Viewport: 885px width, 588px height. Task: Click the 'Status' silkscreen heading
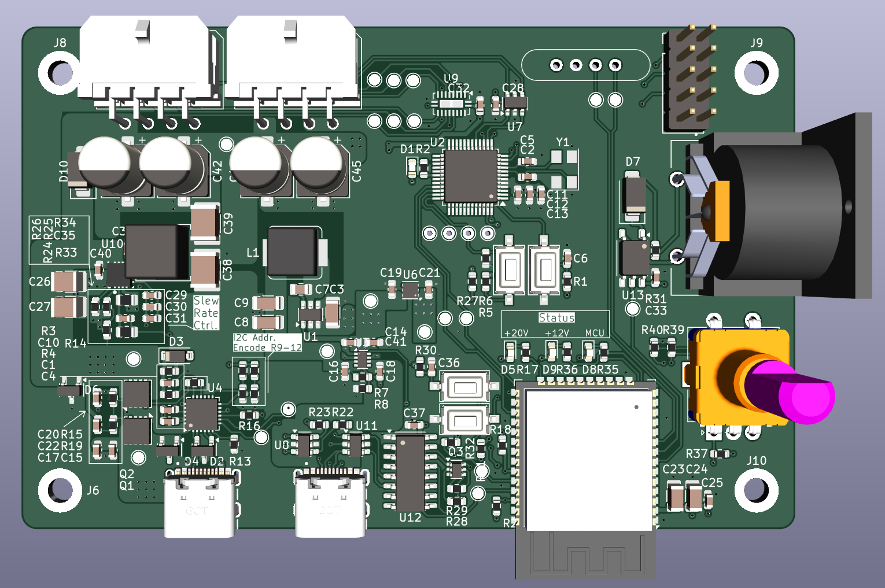[556, 317]
